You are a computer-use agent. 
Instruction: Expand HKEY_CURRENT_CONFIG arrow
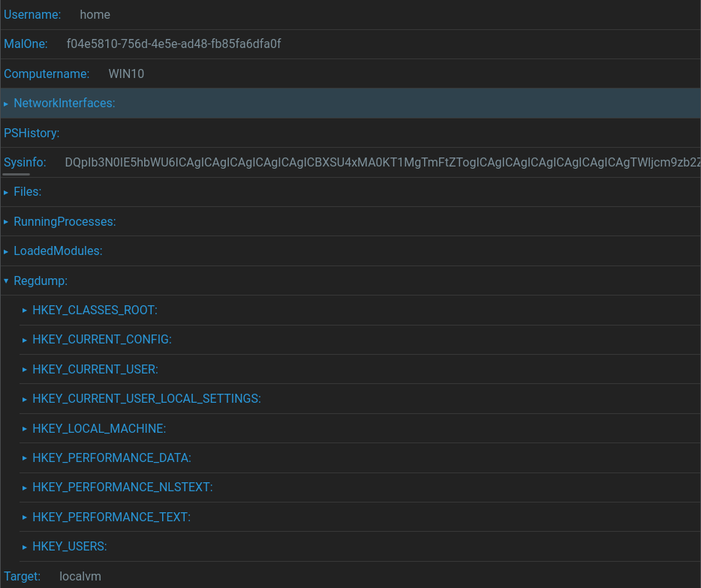(x=25, y=340)
